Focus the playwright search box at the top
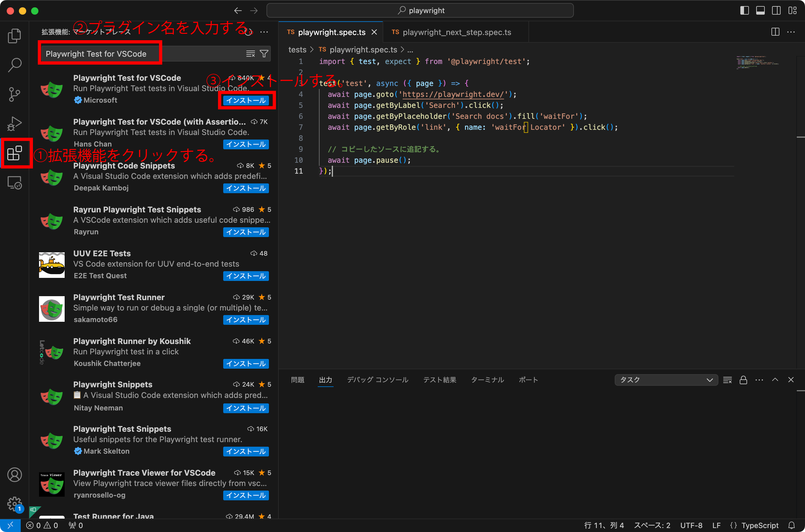 (x=420, y=11)
